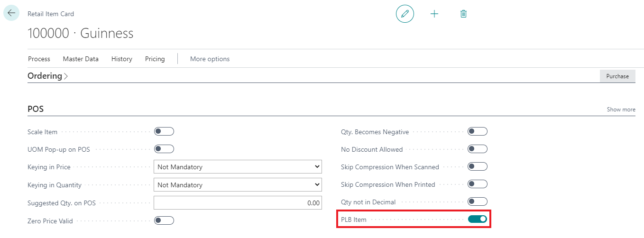Viewport: 644px width, 238px height.
Task: Turn on No Discount Allowed
Action: tap(477, 149)
